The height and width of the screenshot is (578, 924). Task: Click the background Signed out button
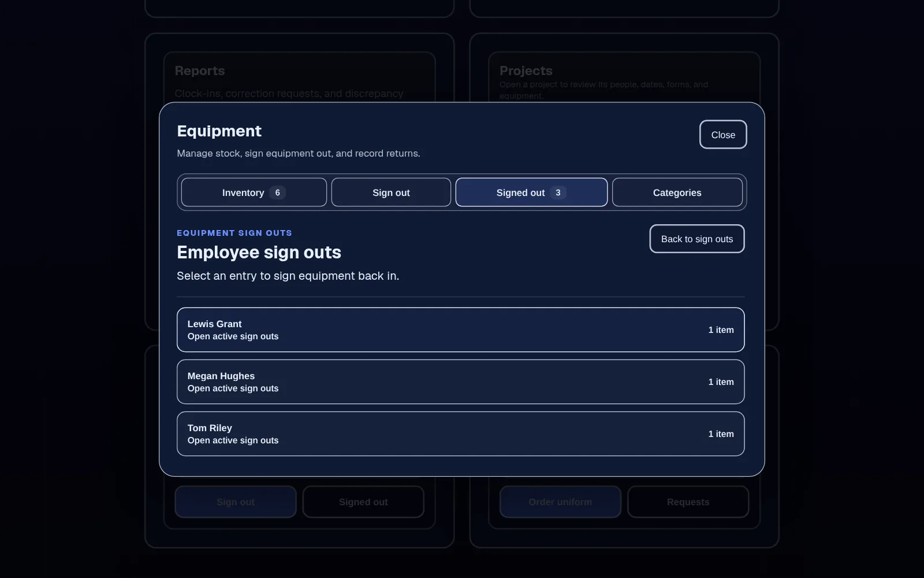[x=363, y=502]
